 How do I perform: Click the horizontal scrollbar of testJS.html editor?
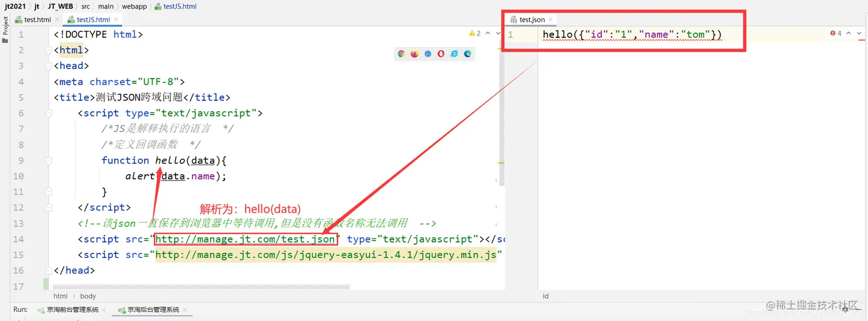click(201, 286)
